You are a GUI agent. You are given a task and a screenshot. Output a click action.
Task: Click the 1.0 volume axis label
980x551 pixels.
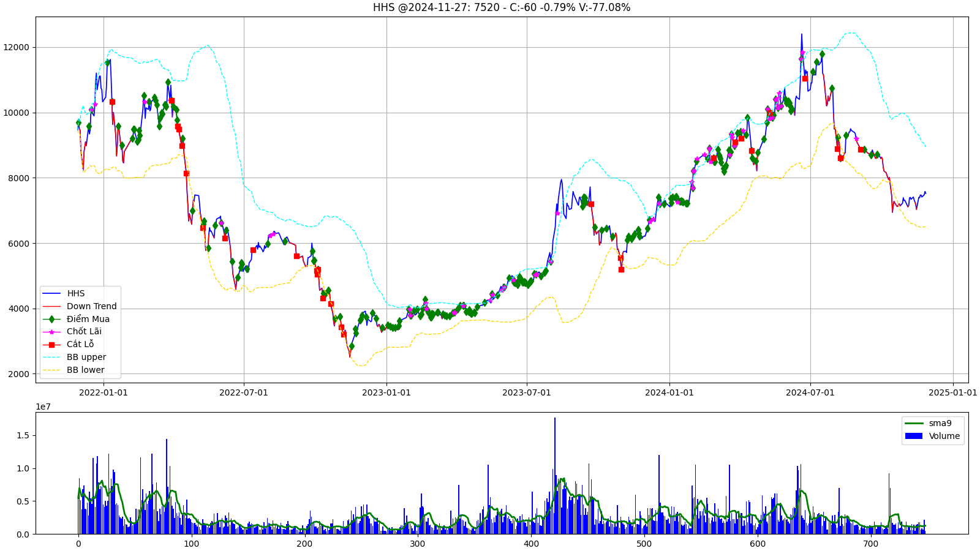23,469
